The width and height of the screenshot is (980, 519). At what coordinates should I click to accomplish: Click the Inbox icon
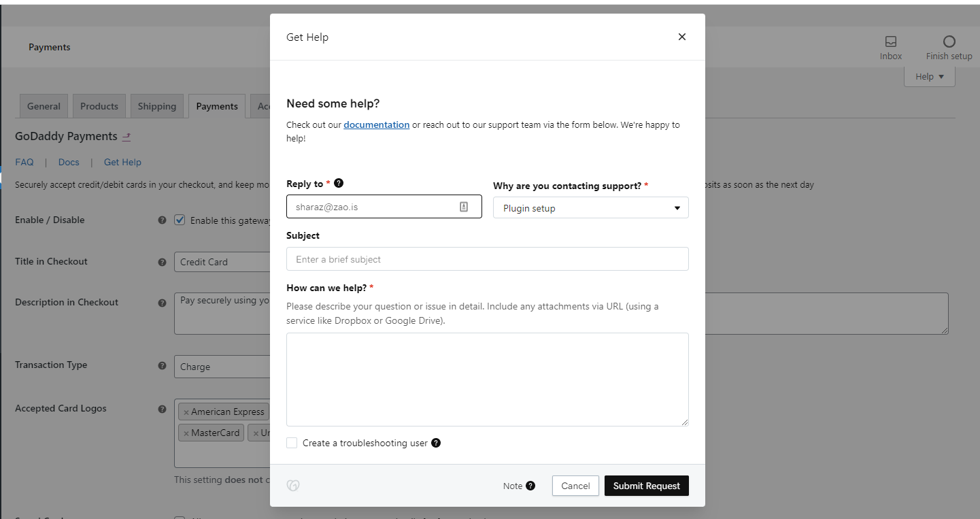tap(890, 42)
